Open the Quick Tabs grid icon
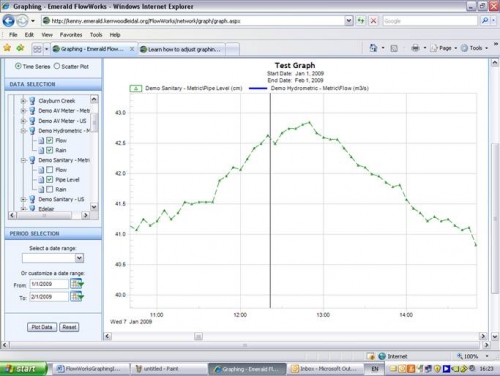The width and height of the screenshot is (500, 376). pos(37,49)
